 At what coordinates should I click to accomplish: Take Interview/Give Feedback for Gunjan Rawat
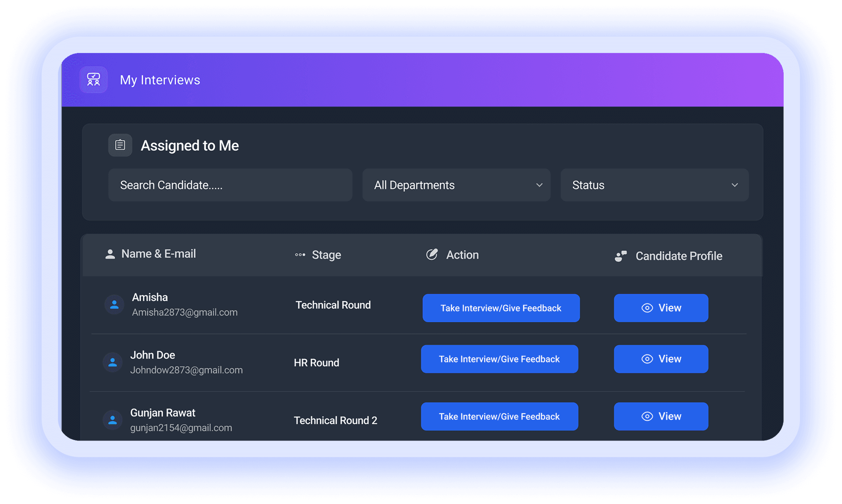tap(499, 416)
